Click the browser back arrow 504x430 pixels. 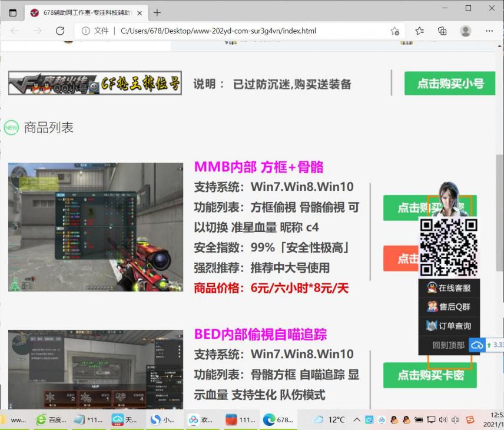tap(15, 31)
